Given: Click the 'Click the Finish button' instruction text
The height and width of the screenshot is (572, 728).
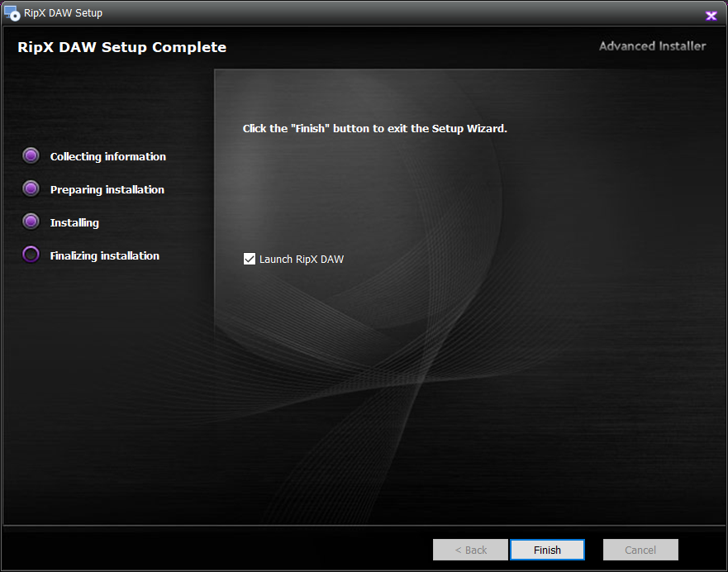Looking at the screenshot, I should pos(374,129).
